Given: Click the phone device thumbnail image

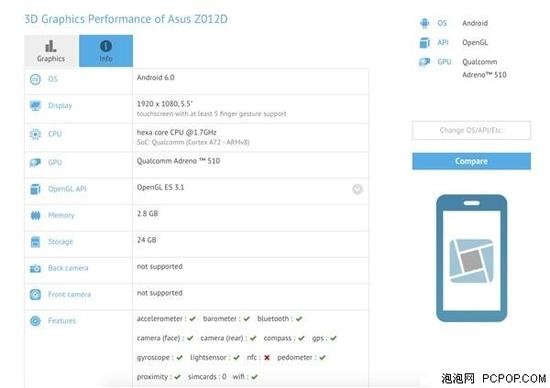Looking at the screenshot, I should (471, 258).
